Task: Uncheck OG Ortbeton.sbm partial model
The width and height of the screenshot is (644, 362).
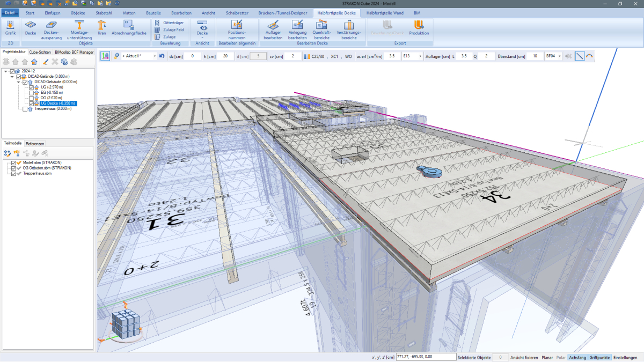Action: 13,168
